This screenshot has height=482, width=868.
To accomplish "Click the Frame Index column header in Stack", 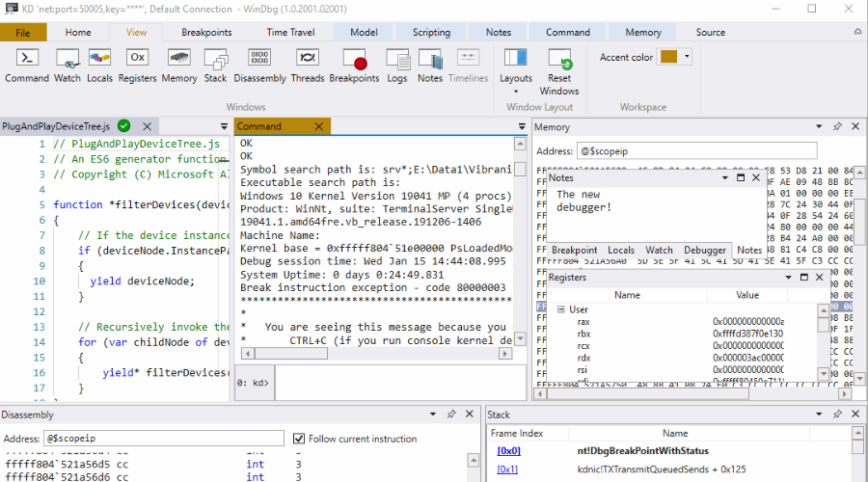I will point(517,433).
